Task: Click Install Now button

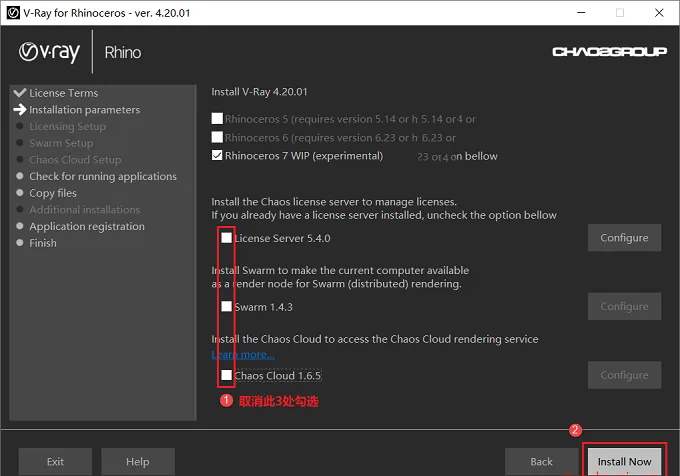Action: [624, 461]
